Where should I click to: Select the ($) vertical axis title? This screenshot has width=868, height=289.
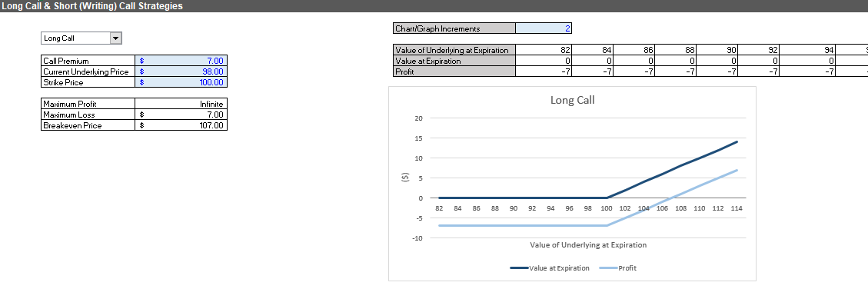(x=404, y=178)
